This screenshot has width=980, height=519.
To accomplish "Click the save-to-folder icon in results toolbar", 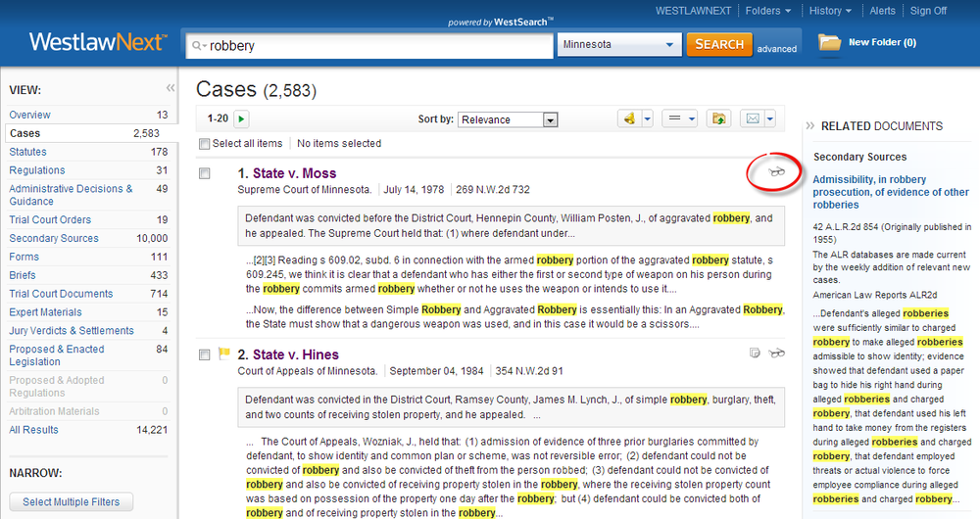I will coord(718,118).
